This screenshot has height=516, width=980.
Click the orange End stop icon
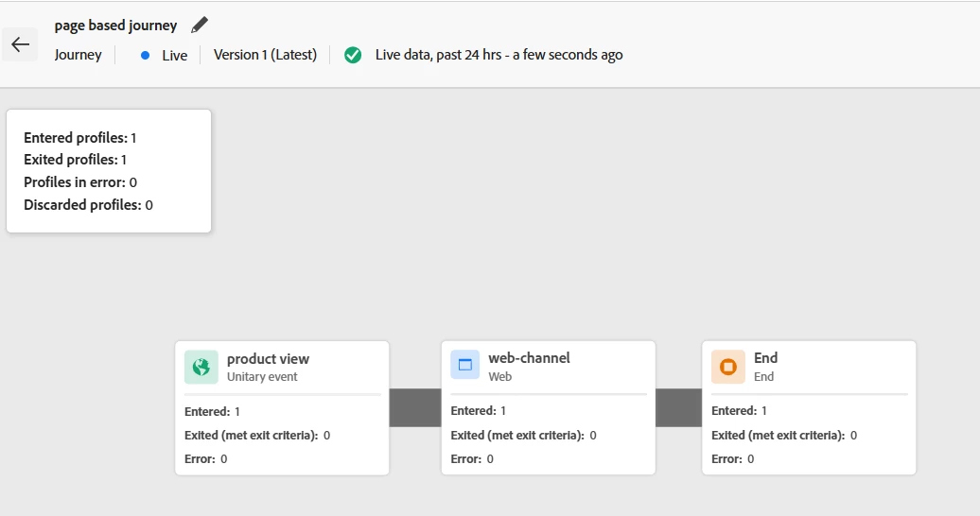tap(727, 367)
